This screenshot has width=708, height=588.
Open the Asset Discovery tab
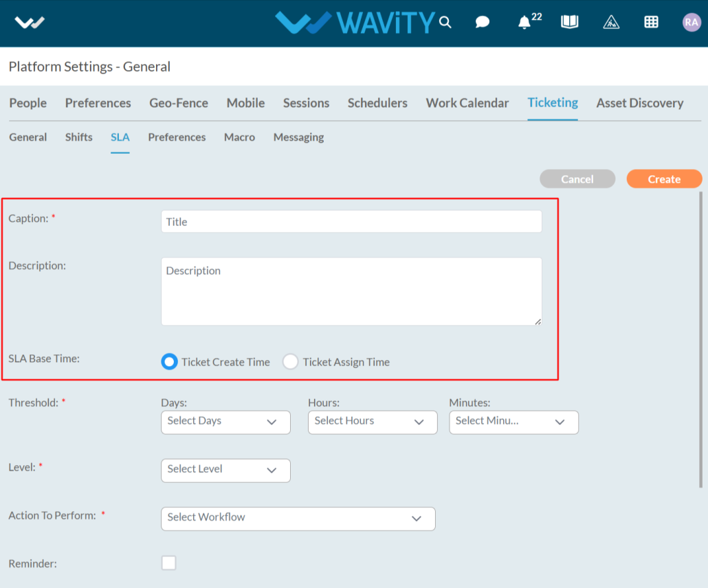tap(640, 103)
